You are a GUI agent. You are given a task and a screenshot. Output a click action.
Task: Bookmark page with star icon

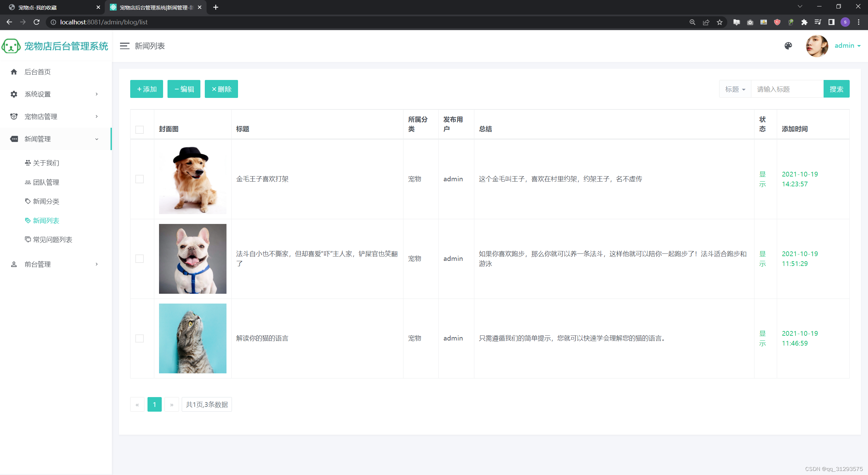(719, 22)
